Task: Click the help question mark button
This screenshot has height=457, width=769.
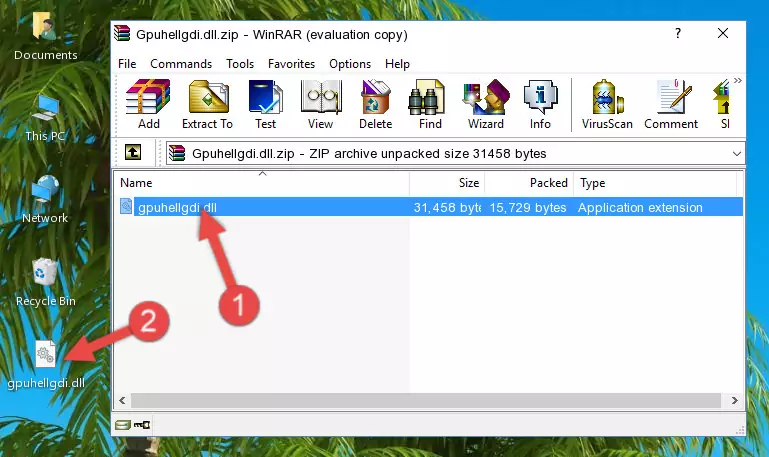Action: [677, 33]
